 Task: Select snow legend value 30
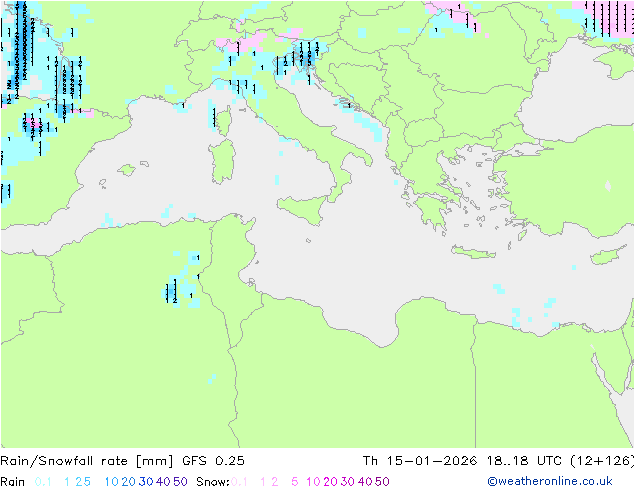coord(348,482)
